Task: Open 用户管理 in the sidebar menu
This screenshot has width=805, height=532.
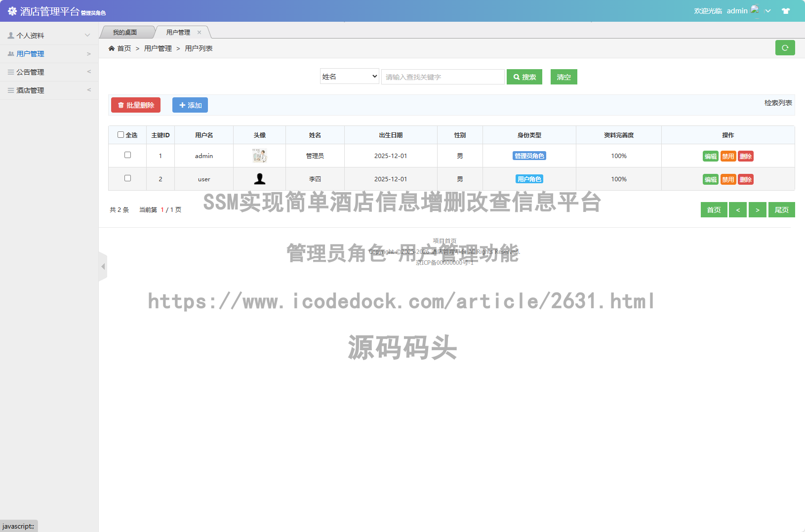Action: 30,53
